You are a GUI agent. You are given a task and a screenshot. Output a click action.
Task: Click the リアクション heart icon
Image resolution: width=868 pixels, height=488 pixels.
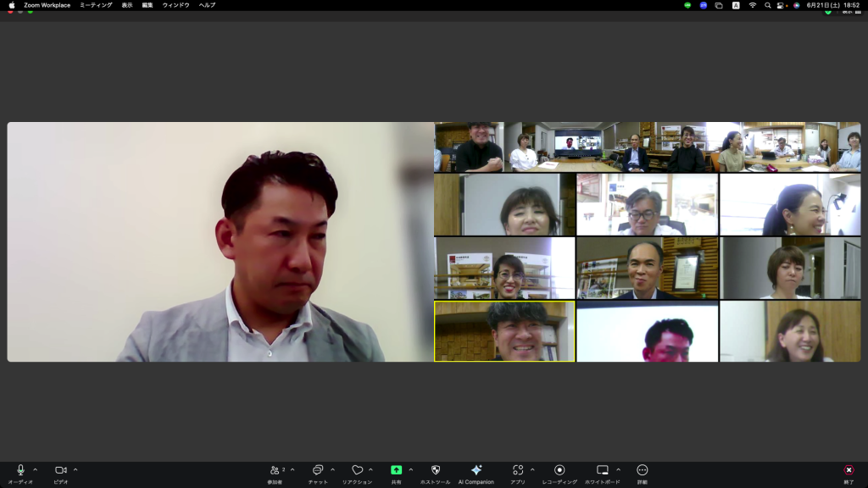pyautogui.click(x=357, y=470)
